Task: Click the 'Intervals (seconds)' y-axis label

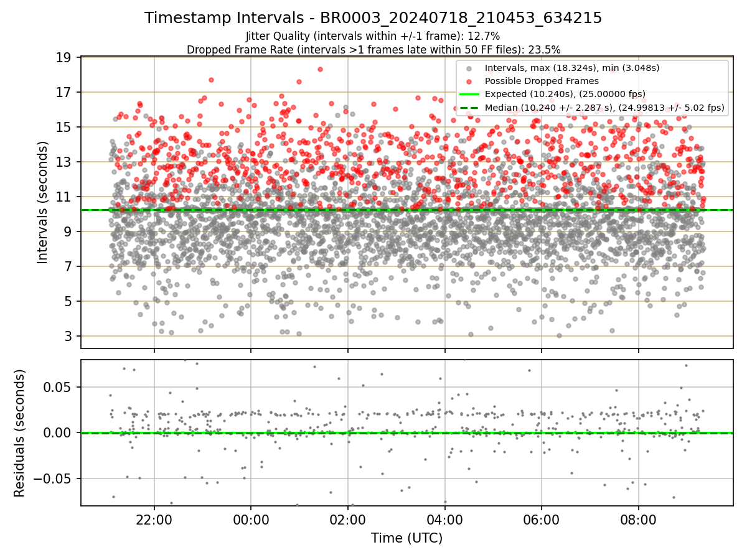Action: pyautogui.click(x=42, y=202)
